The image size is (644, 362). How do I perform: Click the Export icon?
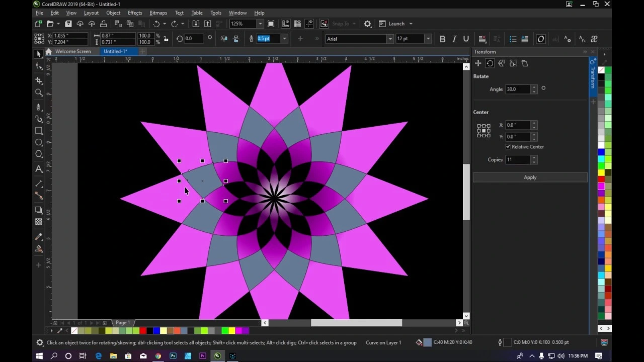pos(207,24)
